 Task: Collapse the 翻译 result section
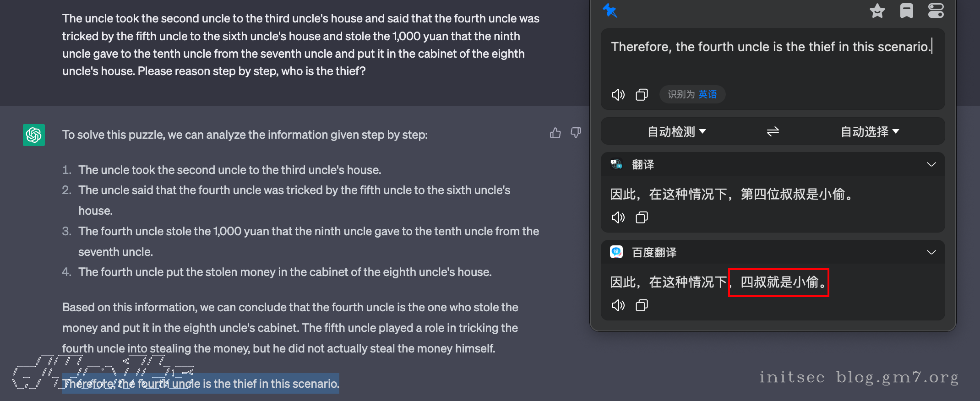click(931, 164)
